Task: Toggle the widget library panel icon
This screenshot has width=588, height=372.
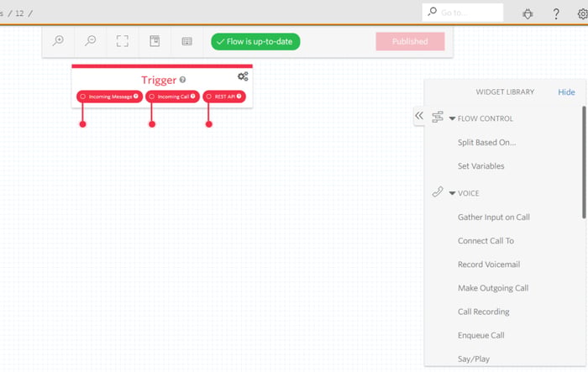Action: click(x=155, y=41)
